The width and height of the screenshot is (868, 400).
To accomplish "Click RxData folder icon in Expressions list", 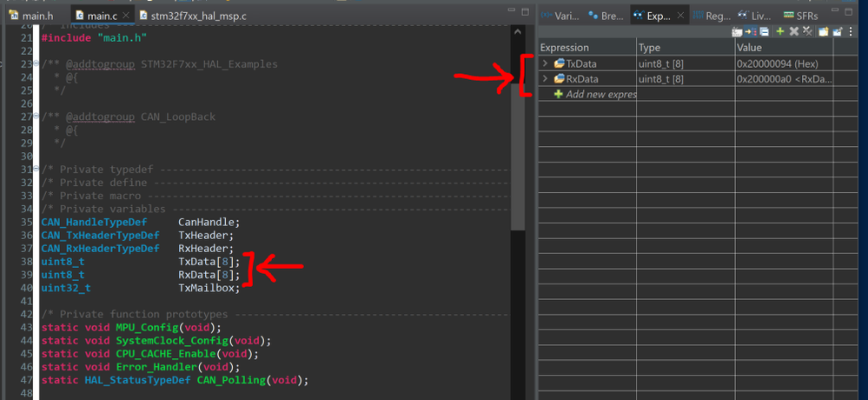I will 560,79.
